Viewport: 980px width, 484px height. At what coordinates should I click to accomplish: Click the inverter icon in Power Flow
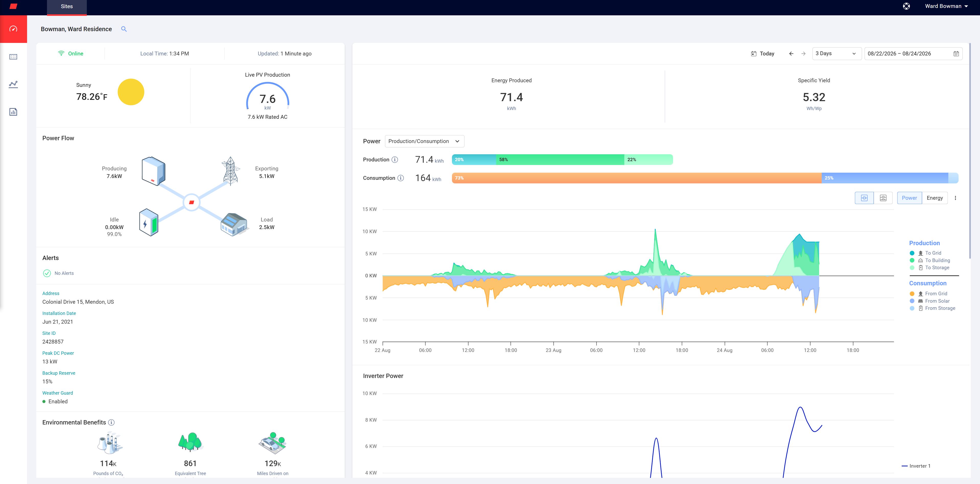click(153, 171)
